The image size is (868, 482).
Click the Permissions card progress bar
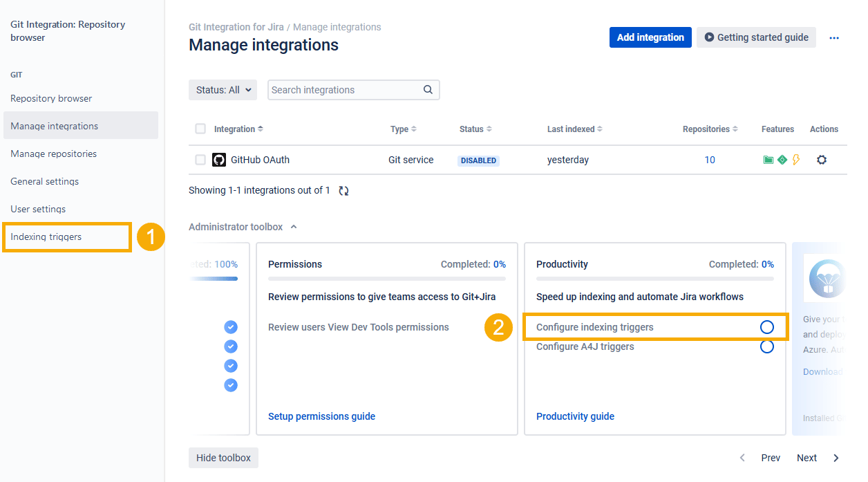pos(387,279)
